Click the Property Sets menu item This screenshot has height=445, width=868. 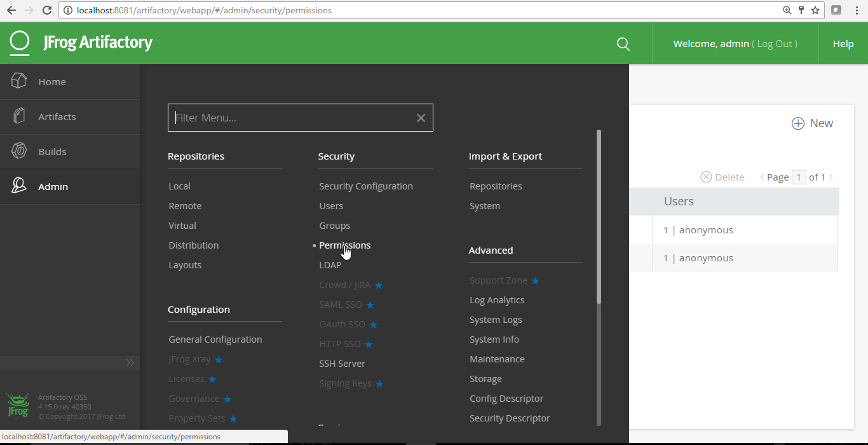coord(197,418)
